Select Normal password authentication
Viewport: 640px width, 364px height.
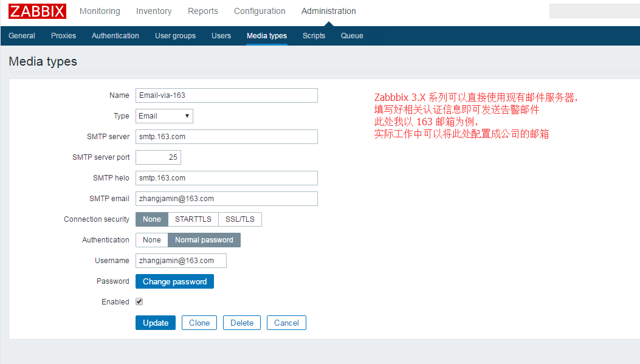click(204, 240)
